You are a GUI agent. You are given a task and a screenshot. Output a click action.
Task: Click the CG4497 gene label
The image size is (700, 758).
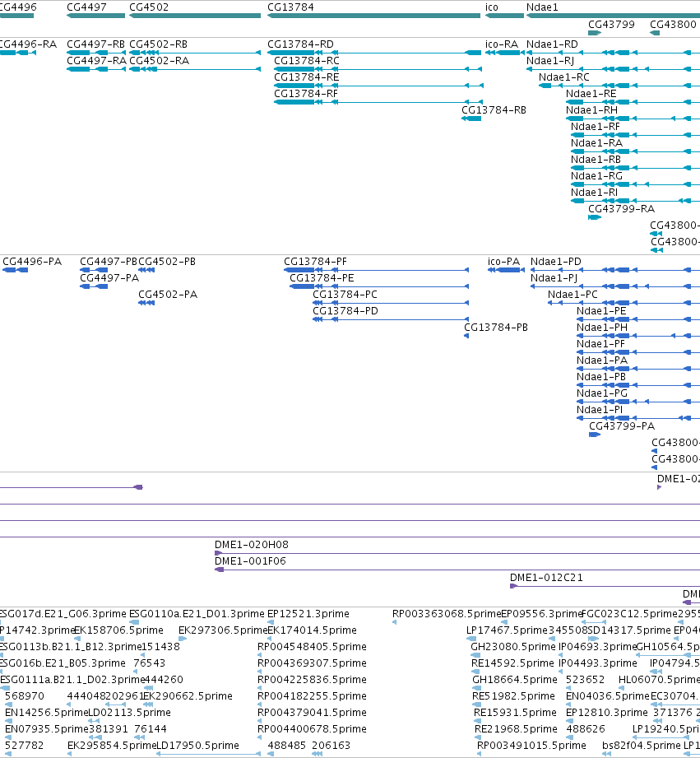click(x=86, y=7)
